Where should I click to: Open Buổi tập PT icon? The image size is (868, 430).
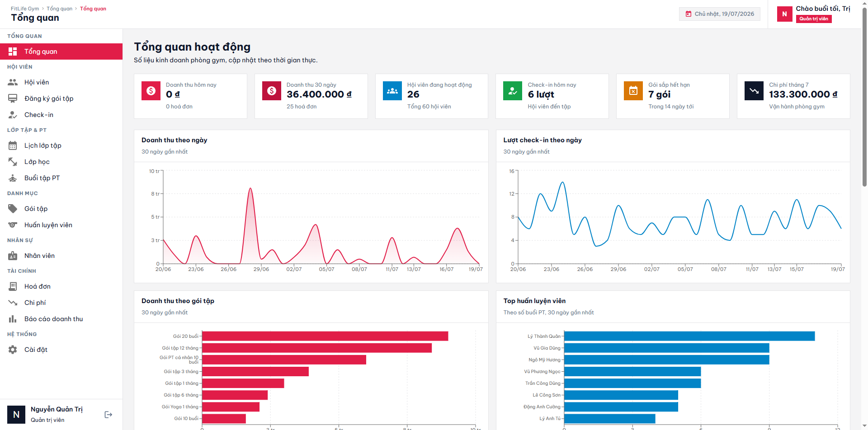click(x=13, y=178)
